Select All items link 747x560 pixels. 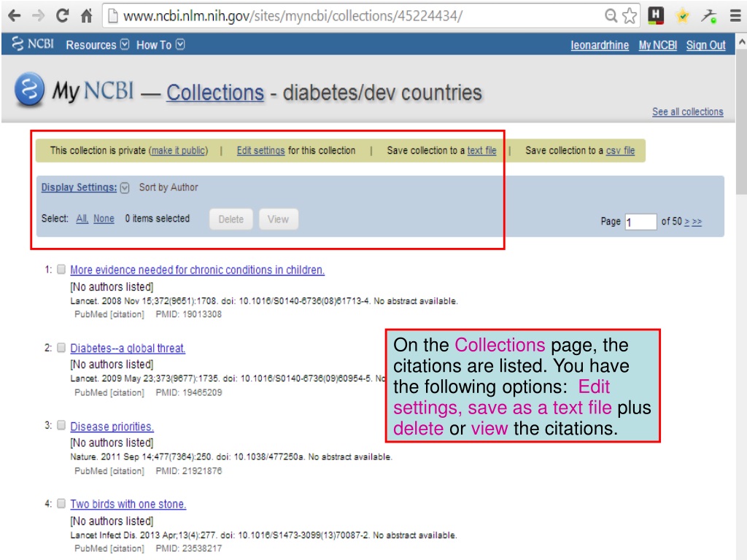pyautogui.click(x=82, y=219)
